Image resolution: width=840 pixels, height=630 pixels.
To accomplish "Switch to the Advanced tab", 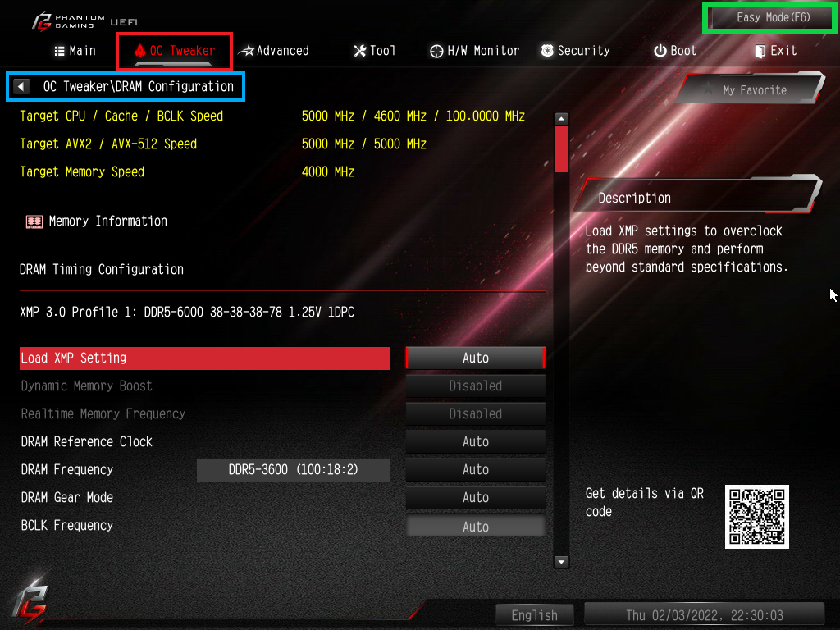I will point(274,51).
